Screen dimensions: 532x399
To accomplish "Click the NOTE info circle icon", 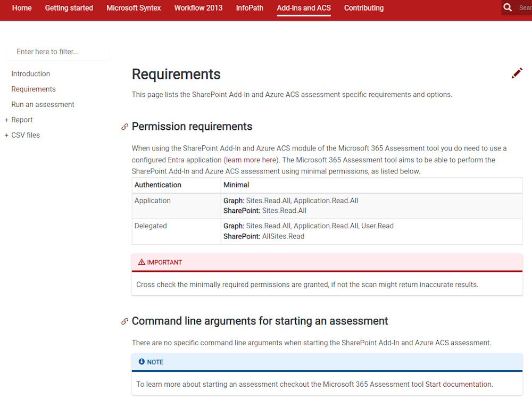I will [142, 362].
